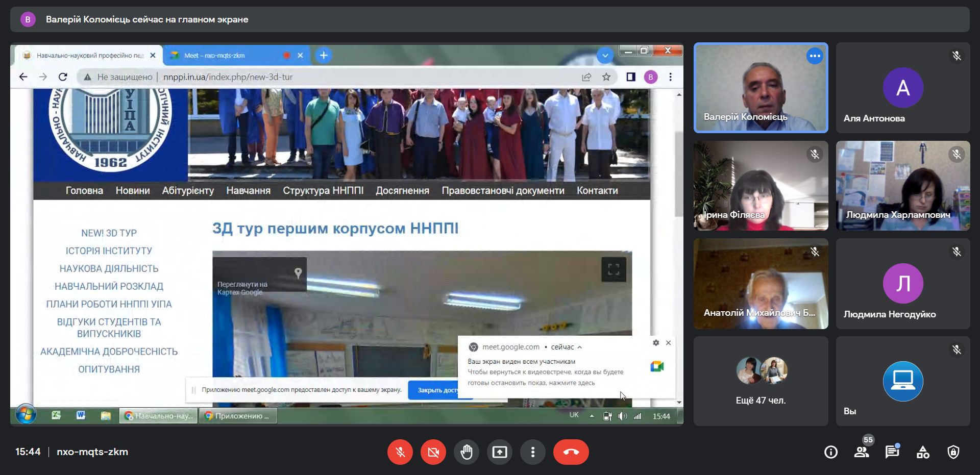Click the 'ОПИТУВАННЯ' sidebar link
This screenshot has height=475, width=980.
[109, 369]
